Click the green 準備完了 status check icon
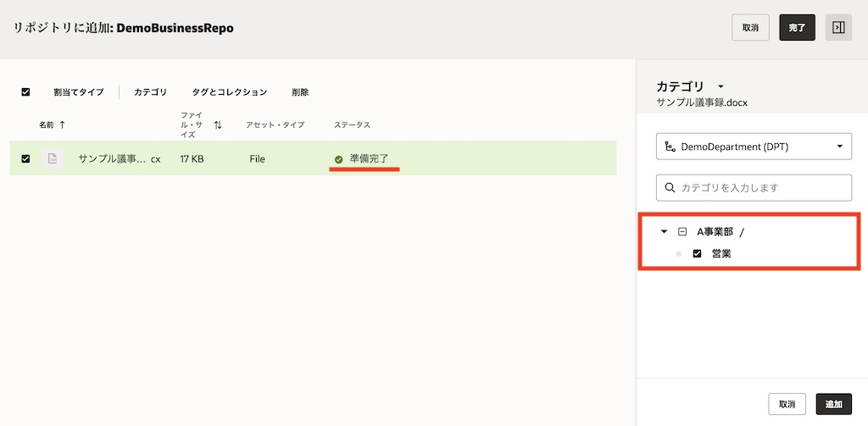868x426 pixels. click(338, 159)
